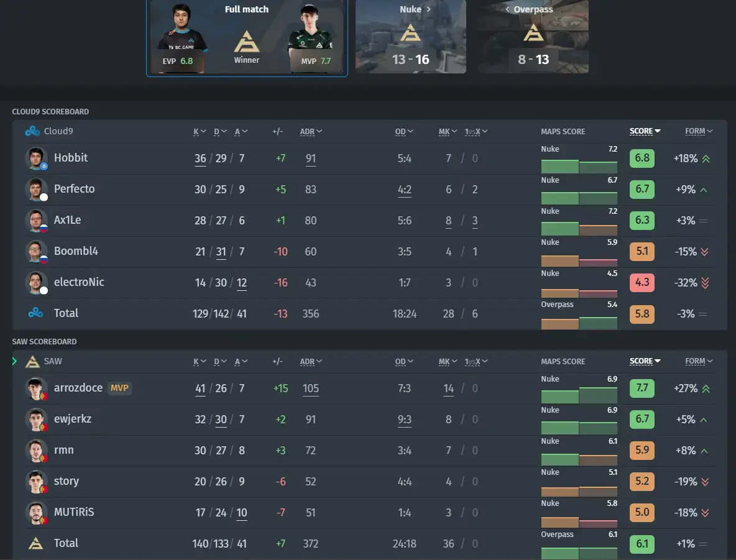The image size is (736, 560).
Task: Click Boombl4's double down-arrow form icon
Action: 704,252
